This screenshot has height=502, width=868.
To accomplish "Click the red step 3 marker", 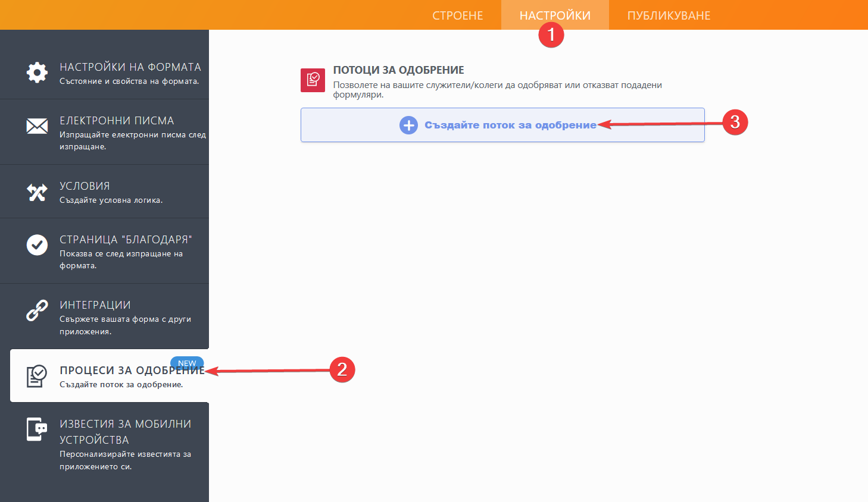I will point(735,123).
